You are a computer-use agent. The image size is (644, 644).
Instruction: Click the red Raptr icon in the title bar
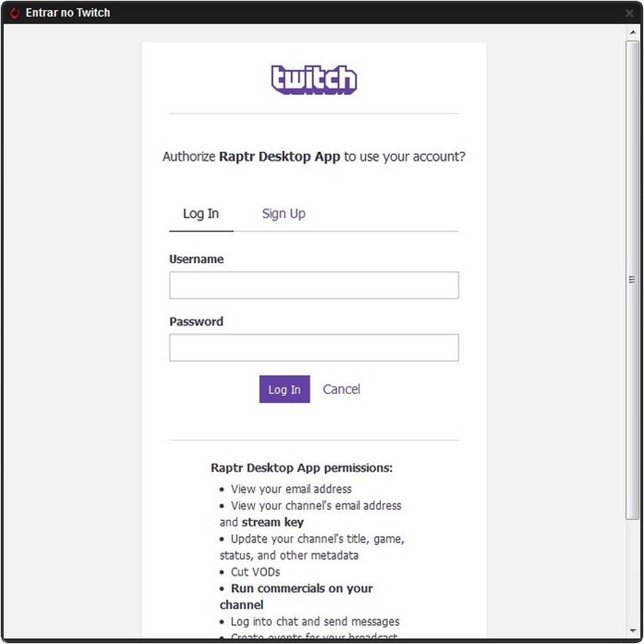coord(14,12)
